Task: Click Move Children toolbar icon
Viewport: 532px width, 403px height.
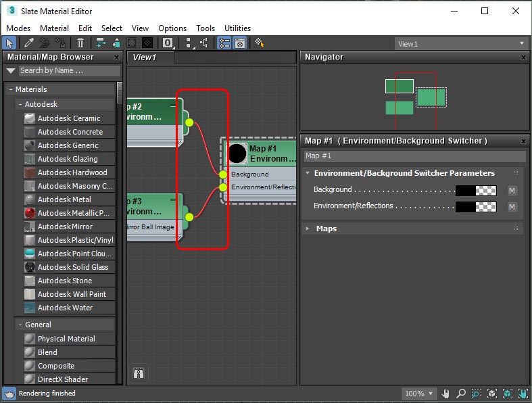Action: pyautogui.click(x=100, y=43)
